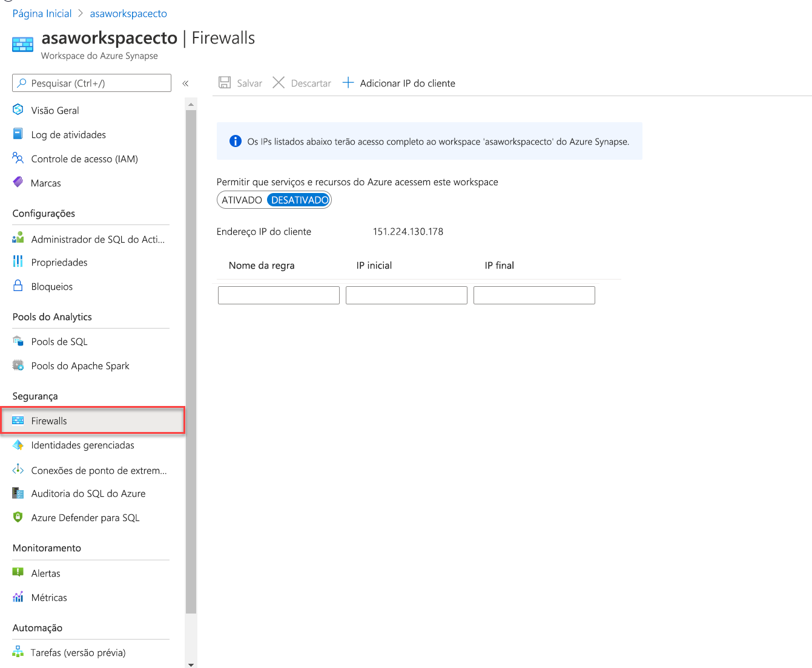Open Pools de SQL page
Image resolution: width=812 pixels, height=668 pixels.
tap(59, 341)
